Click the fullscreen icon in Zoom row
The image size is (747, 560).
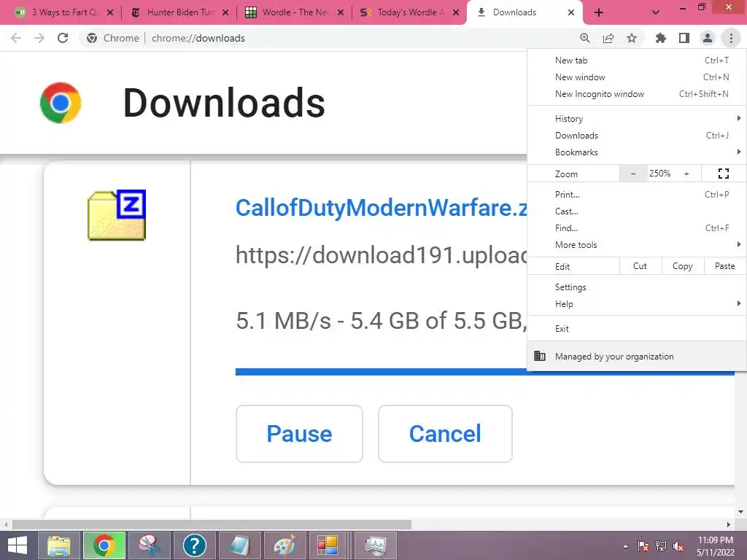coord(723,174)
